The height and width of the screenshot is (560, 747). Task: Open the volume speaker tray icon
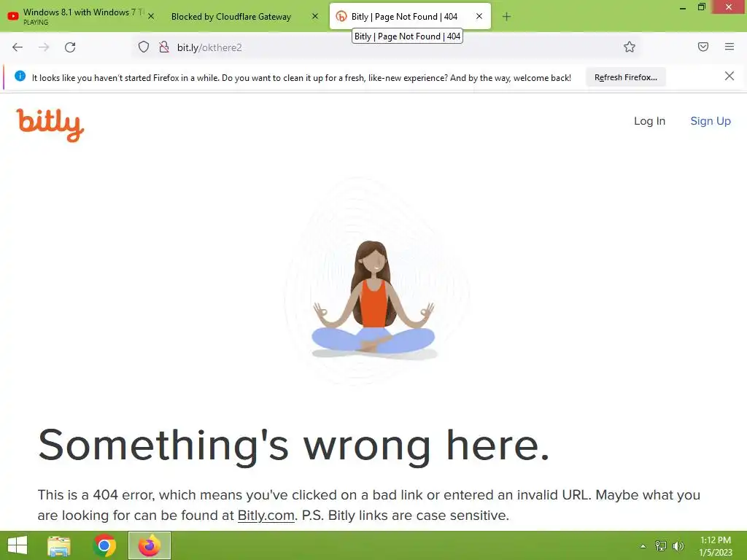pos(678,545)
